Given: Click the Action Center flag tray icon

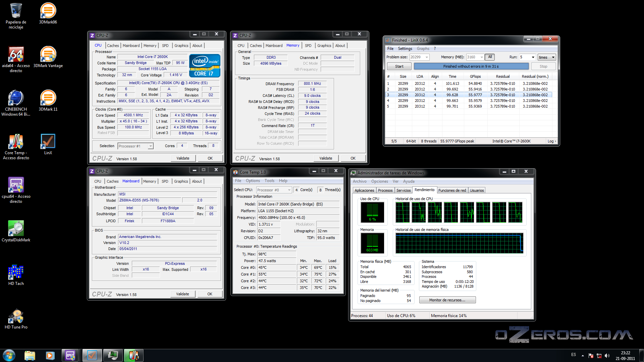Looking at the screenshot, I should pos(591,356).
